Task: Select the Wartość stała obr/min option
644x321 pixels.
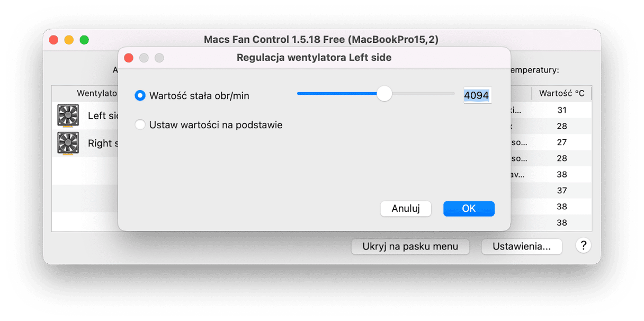Action: point(140,96)
